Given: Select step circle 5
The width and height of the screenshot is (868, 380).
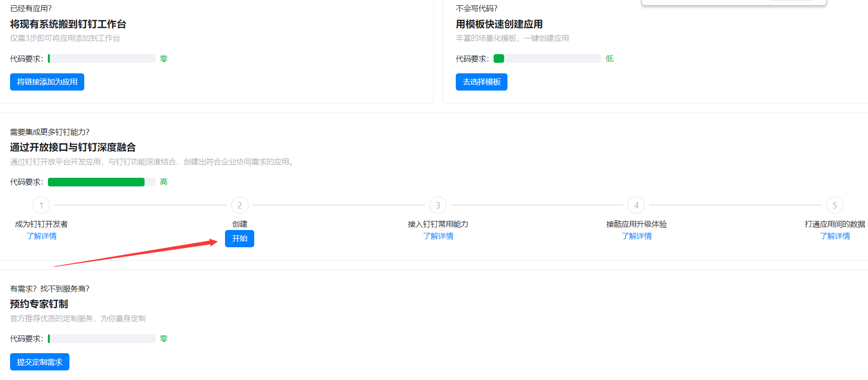Looking at the screenshot, I should [835, 205].
